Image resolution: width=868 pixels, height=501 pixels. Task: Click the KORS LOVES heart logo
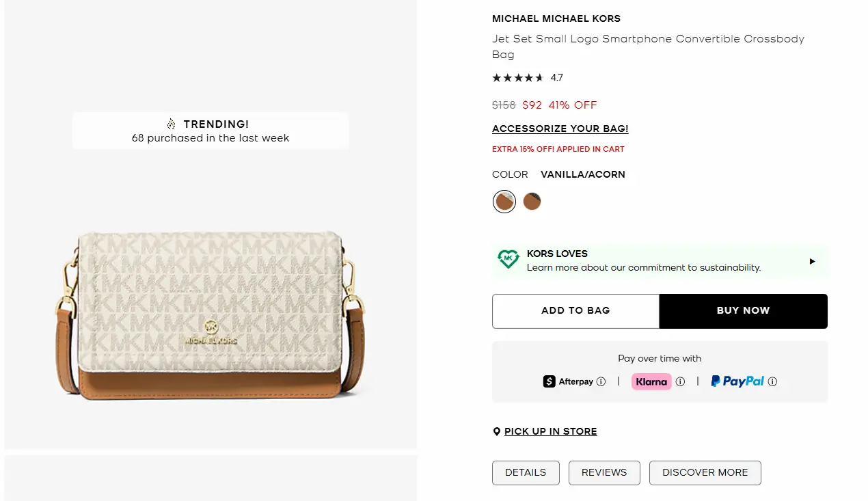(508, 260)
